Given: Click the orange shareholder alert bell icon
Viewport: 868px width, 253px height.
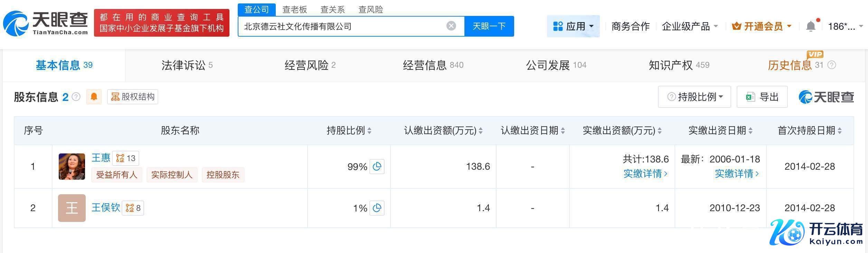Looking at the screenshot, I should point(94,97).
